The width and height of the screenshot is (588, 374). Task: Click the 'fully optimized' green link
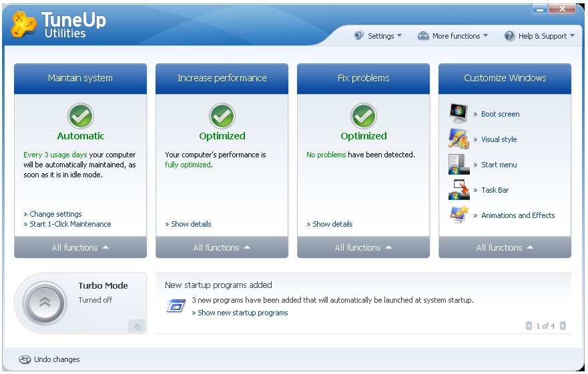tap(188, 165)
